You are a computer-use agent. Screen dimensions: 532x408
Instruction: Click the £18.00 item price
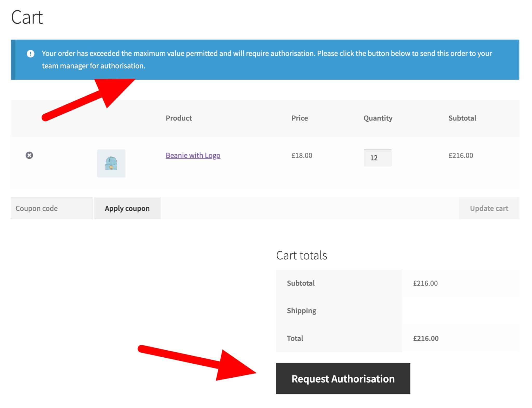tap(302, 155)
